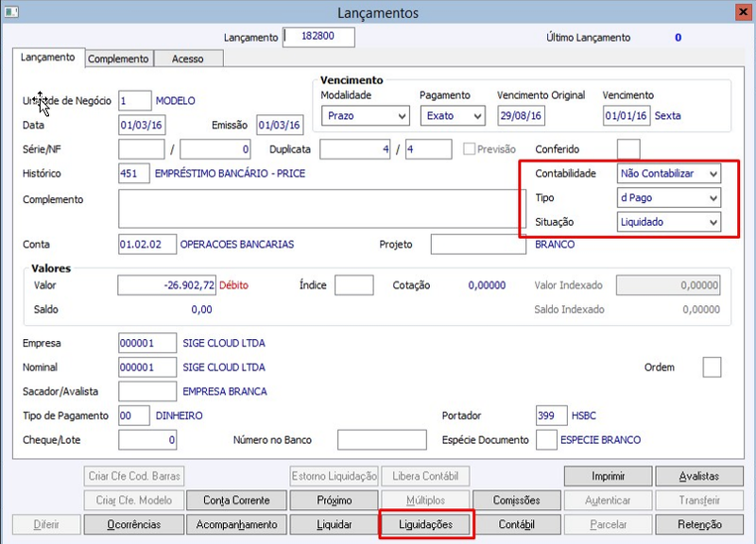
Task: Click the Contábil button
Action: coord(516,524)
